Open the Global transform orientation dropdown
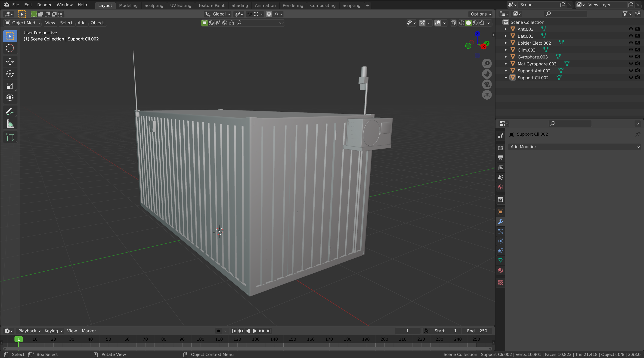 pyautogui.click(x=218, y=14)
